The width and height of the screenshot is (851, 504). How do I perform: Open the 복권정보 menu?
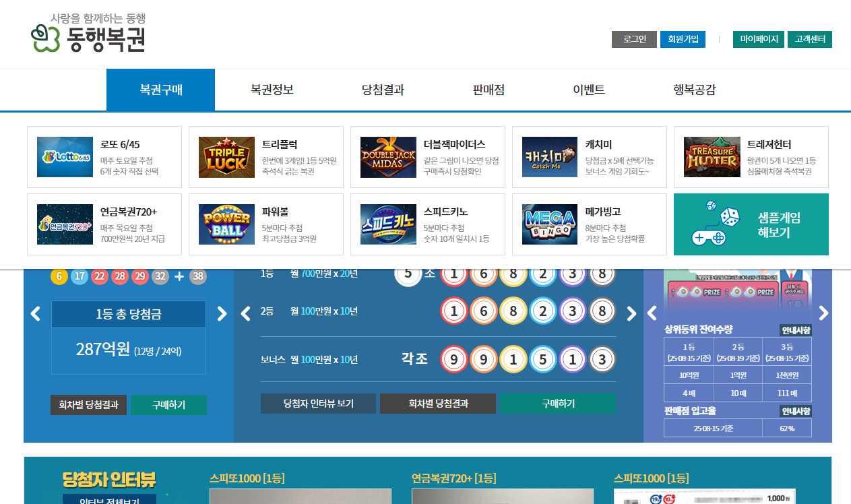(x=272, y=90)
